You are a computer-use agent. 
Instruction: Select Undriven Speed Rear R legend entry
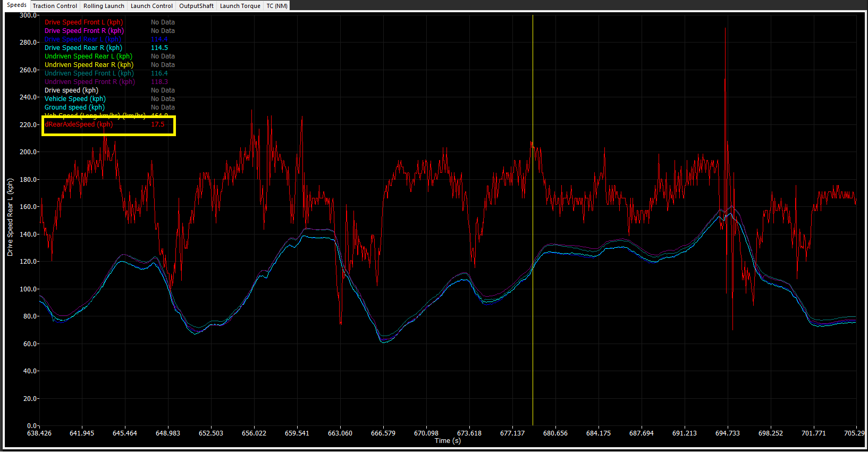click(88, 65)
